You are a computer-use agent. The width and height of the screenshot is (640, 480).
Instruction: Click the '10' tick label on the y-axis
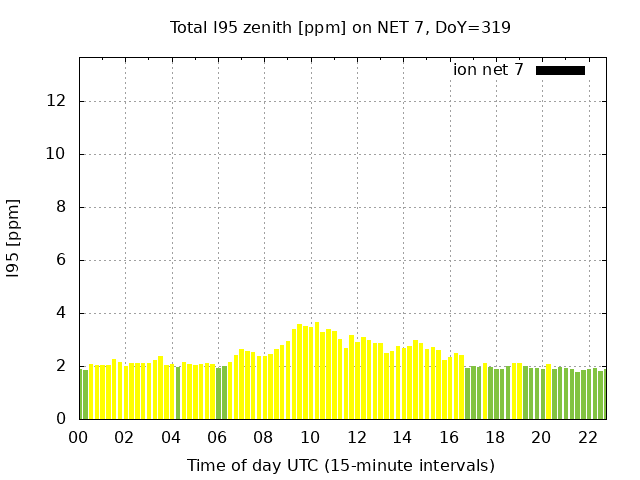point(56,154)
